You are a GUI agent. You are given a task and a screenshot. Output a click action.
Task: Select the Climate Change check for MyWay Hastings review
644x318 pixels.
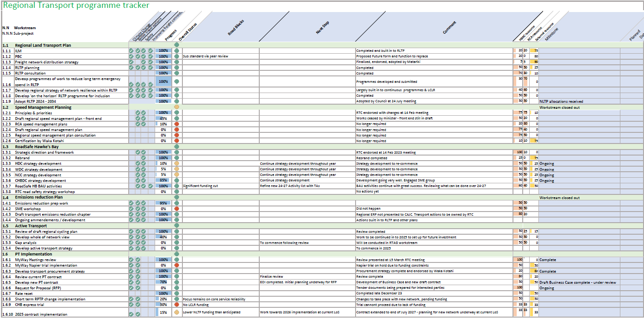pos(131,260)
